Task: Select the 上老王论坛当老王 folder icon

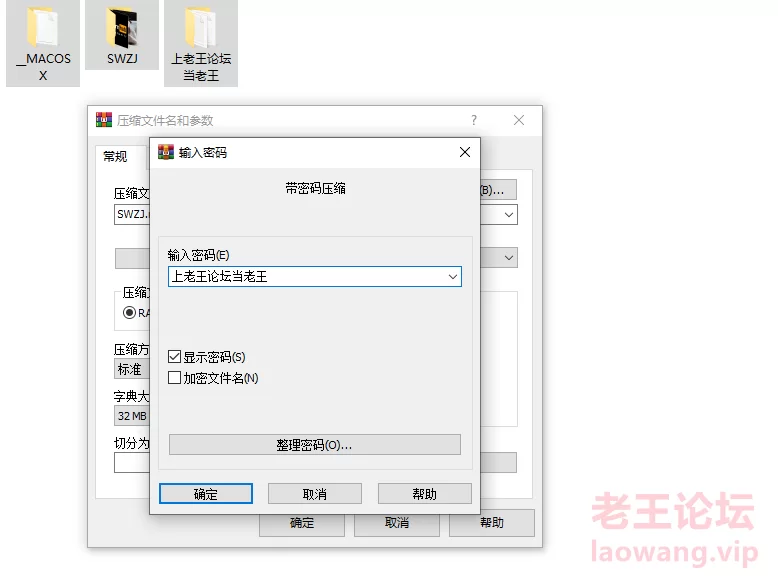Action: pos(201,43)
